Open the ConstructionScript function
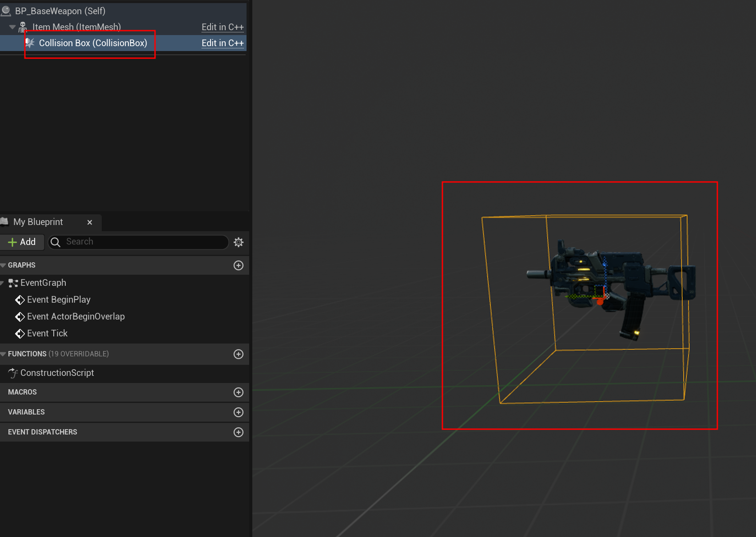Image resolution: width=756 pixels, height=537 pixels. coord(57,373)
